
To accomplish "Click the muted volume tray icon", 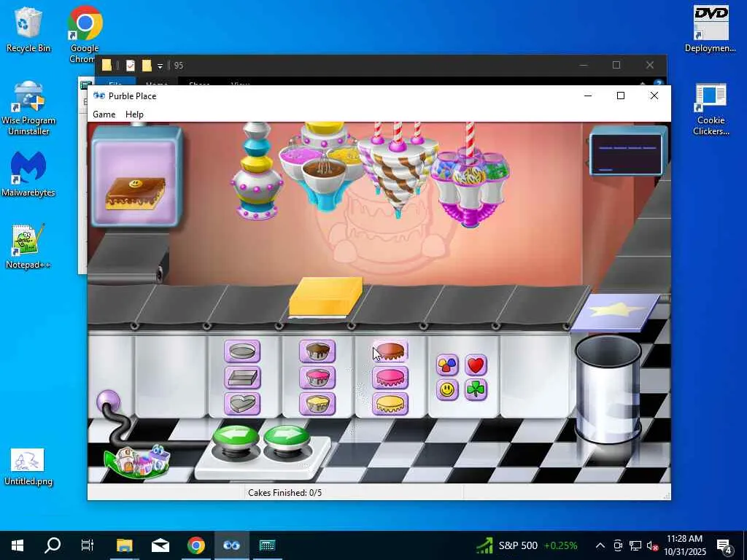I will pos(652,545).
